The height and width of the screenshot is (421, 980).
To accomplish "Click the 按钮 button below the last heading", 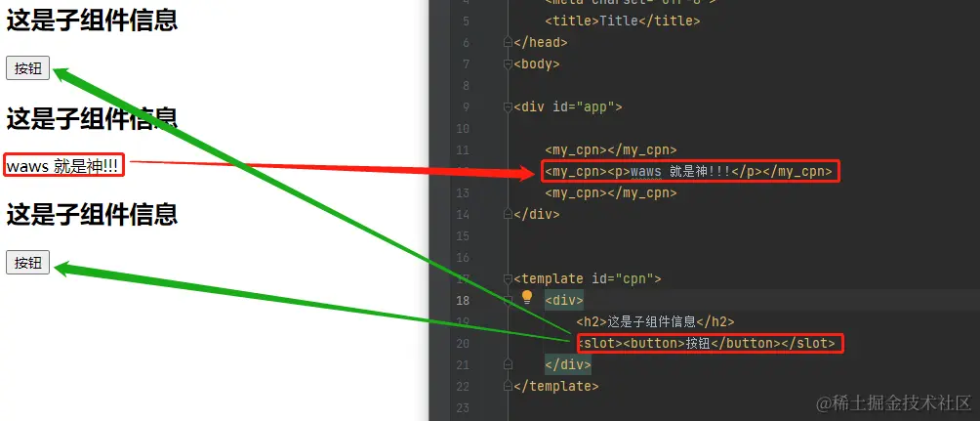I will 27,262.
